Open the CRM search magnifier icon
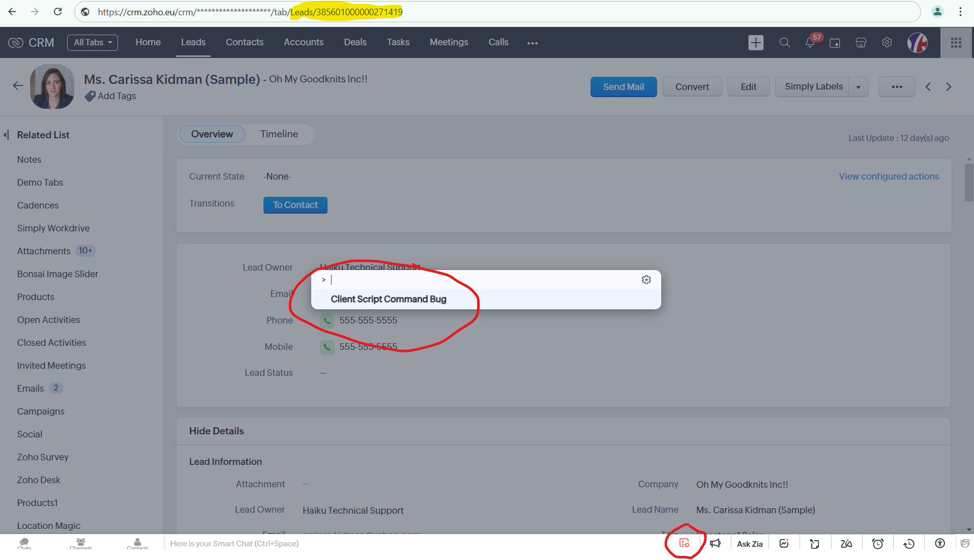This screenshot has width=974, height=560. click(785, 43)
